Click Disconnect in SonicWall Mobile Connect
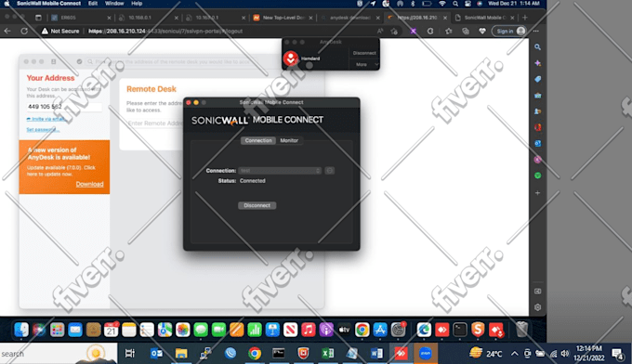 [257, 205]
